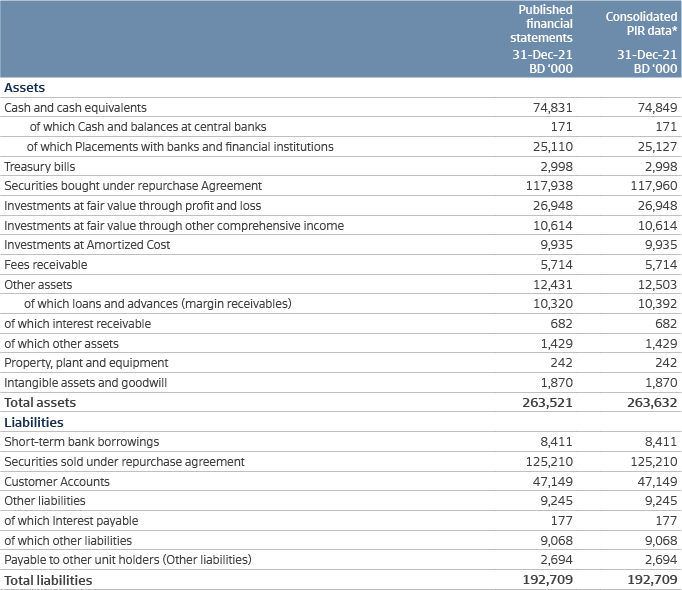Click the 'Property, plant and equipment' label
Viewport: 682px width, 590px height.
(86, 363)
